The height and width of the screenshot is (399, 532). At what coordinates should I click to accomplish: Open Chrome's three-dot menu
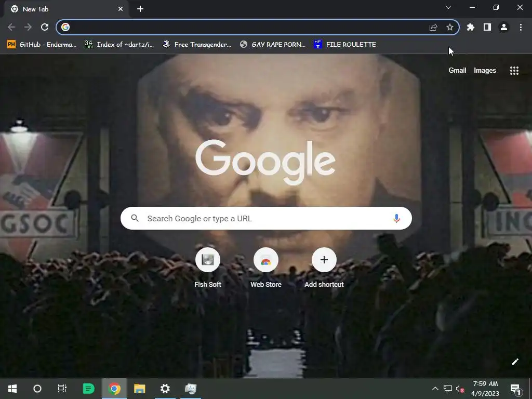click(521, 27)
